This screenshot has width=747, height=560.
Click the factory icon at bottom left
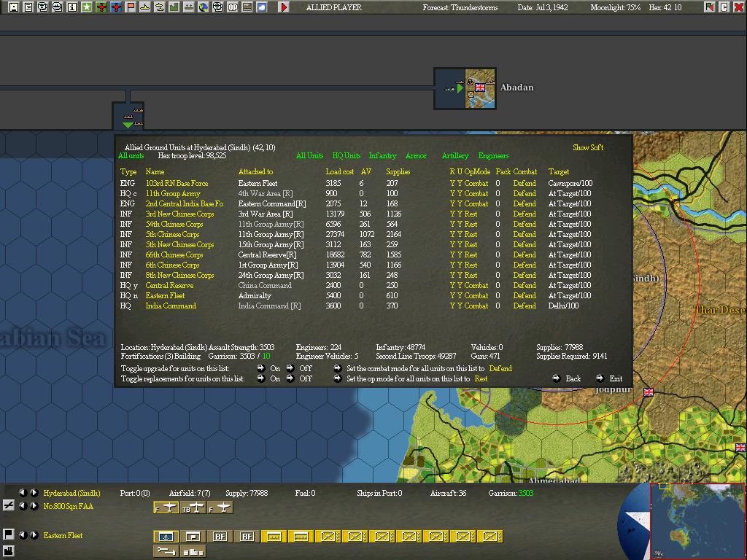pos(8,551)
